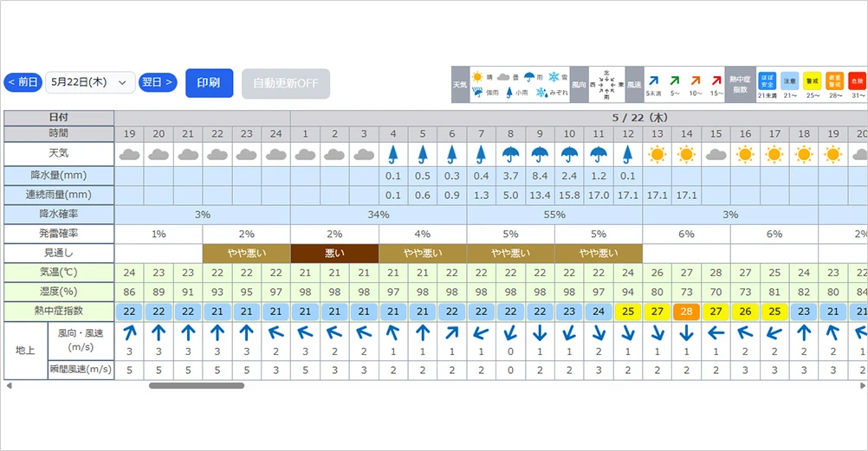
Task: Click the right scroll arrow of table
Action: 862,385
